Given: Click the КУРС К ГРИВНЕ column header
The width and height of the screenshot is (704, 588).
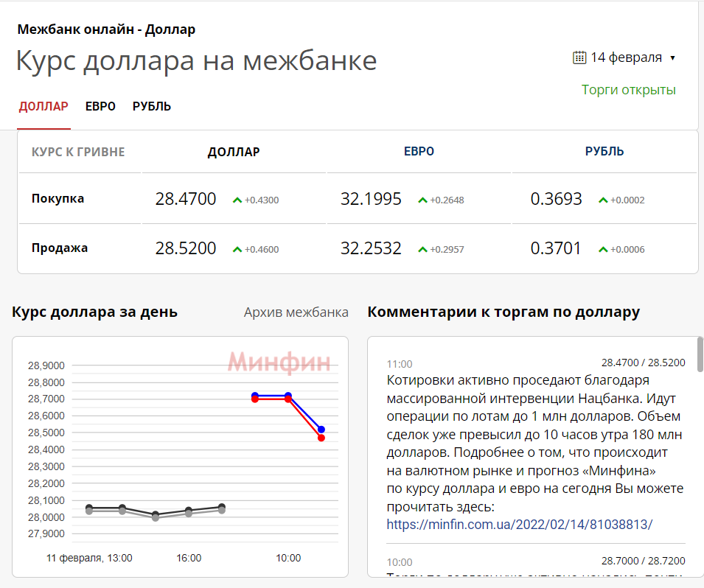Looking at the screenshot, I should [77, 153].
